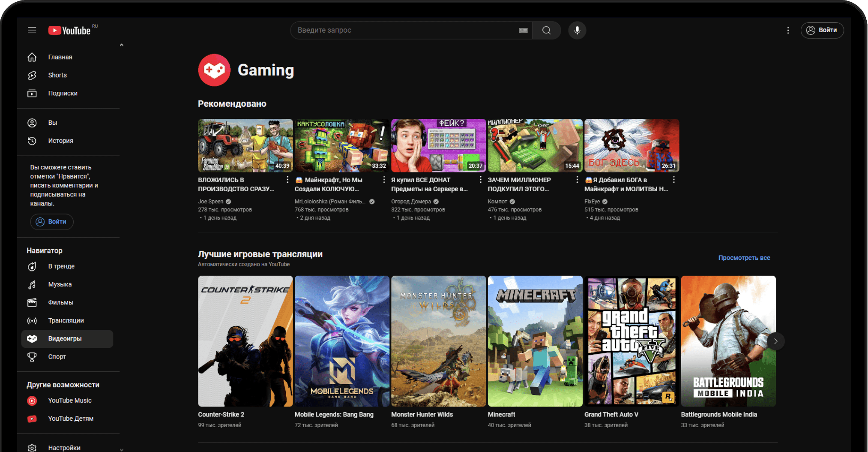Open options menu for Я купил ВСЕ ДОНАТ video
The width and height of the screenshot is (868, 452).
(481, 180)
